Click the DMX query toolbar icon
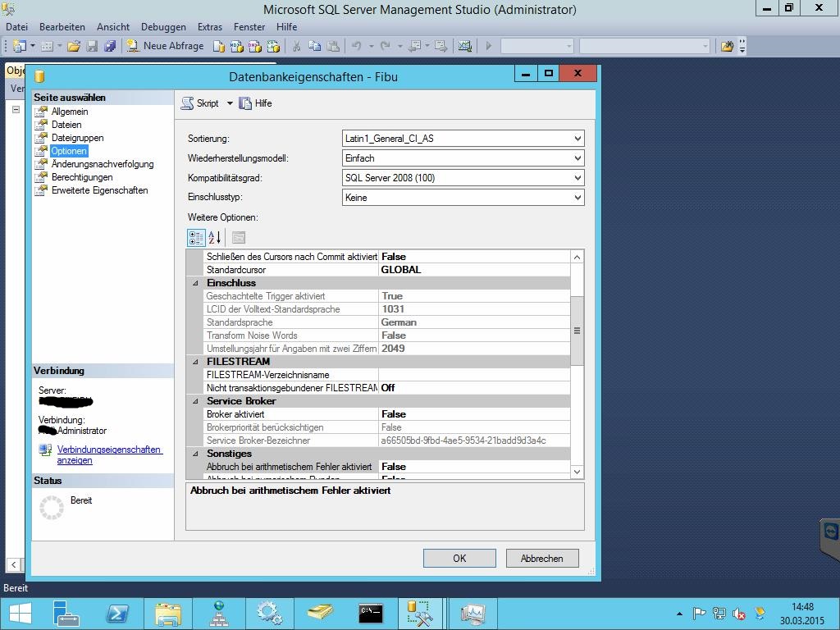840x630 pixels. (x=255, y=46)
